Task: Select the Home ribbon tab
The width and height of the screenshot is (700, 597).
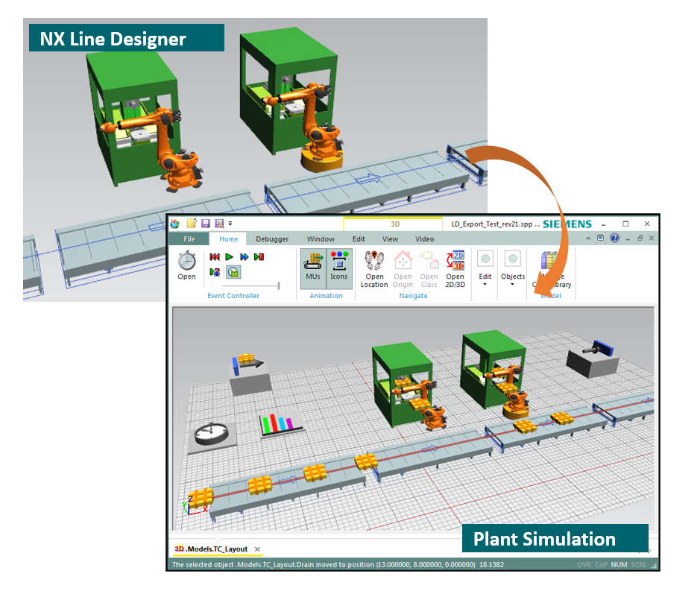Action: pos(229,239)
